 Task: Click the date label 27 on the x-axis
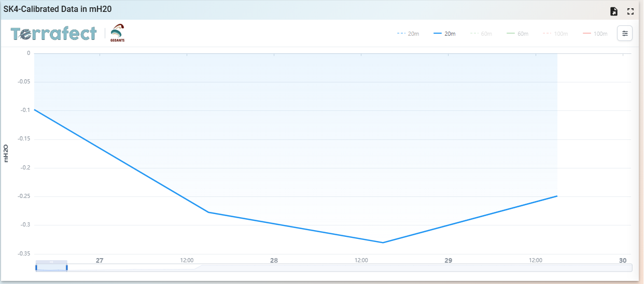(100, 260)
